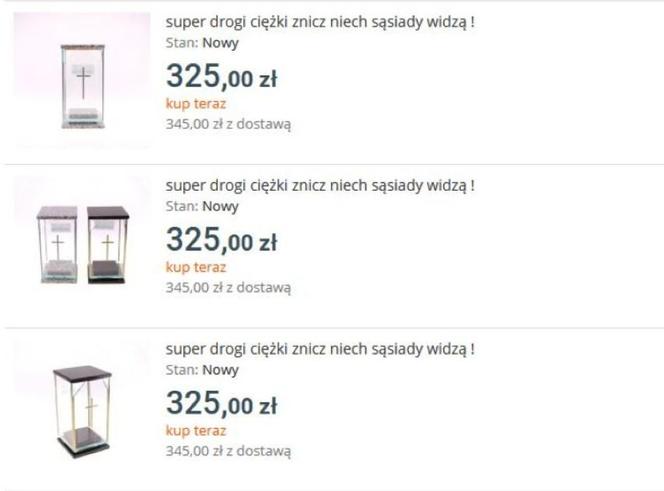664x491 pixels.
Task: Click 'Stan: Nowy' on black-topped candle listing
Action: point(202,370)
